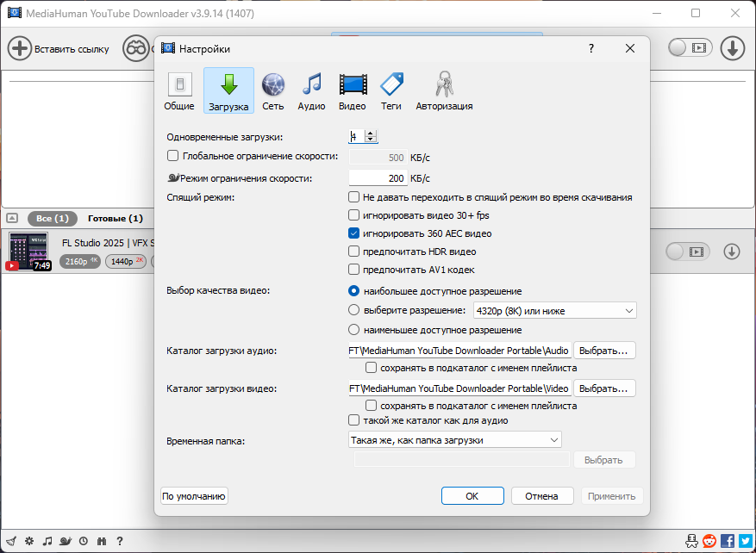Click the По умолчанию button
Screen dimensions: 756x553
pos(194,496)
